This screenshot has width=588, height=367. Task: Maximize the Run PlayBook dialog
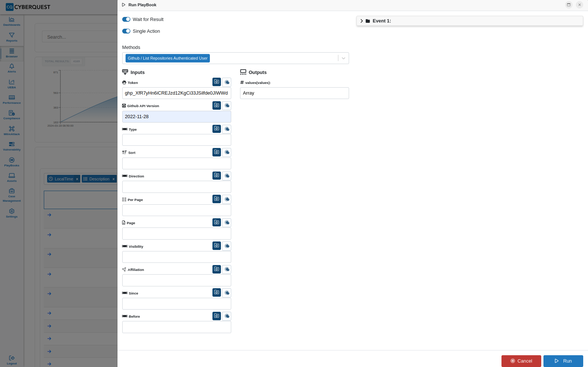pos(569,5)
